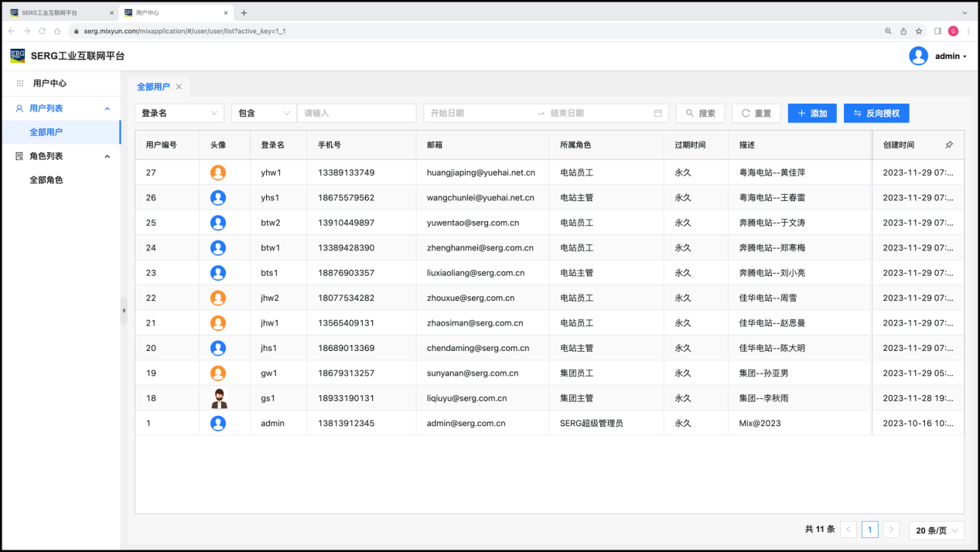Click the calendar icon in date range field
Screen dimensions: 980x552
point(657,113)
